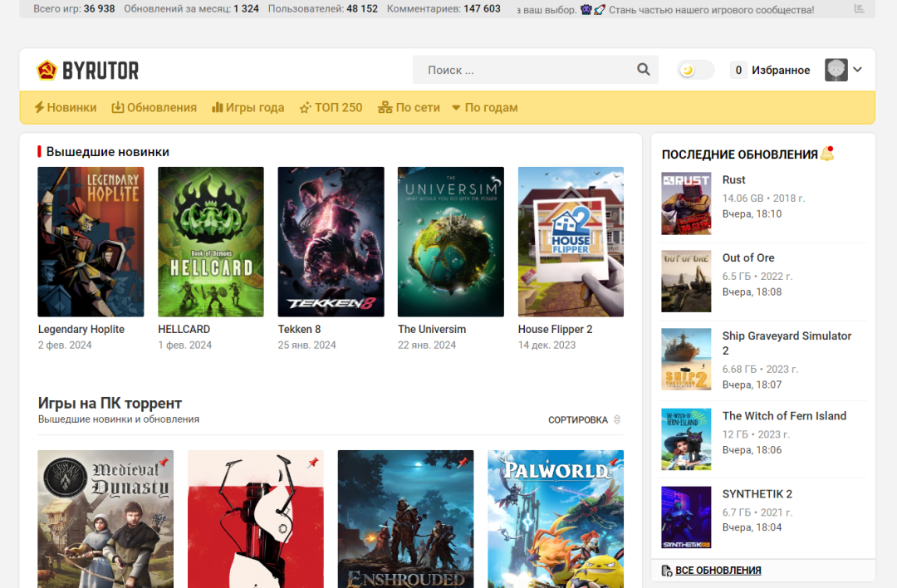Open The Witch of Fern Island entry

(784, 416)
